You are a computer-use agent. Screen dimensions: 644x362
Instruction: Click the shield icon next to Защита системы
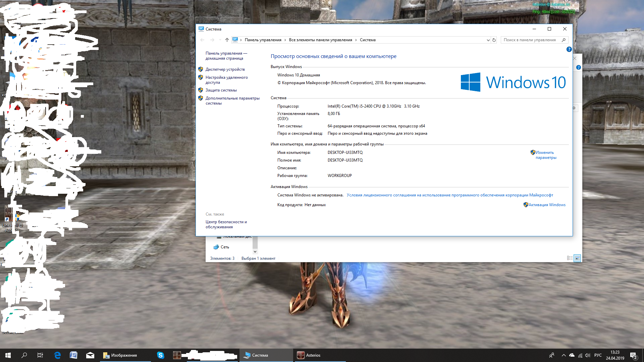pyautogui.click(x=201, y=90)
